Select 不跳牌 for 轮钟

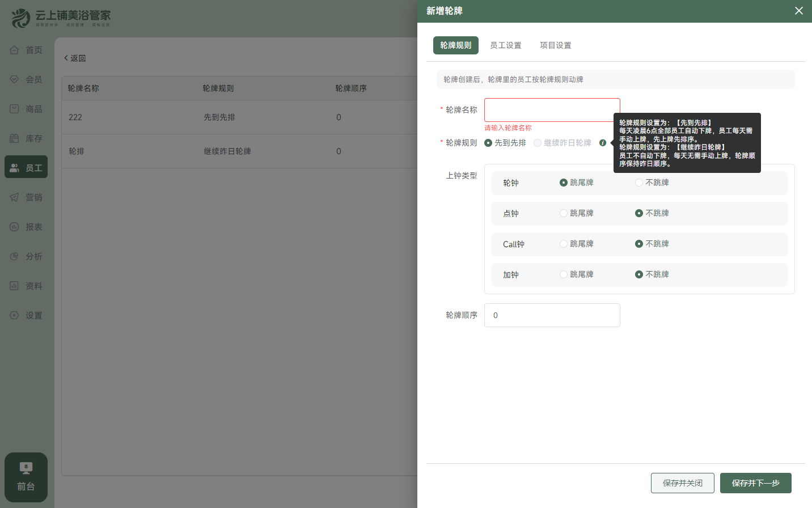(639, 183)
